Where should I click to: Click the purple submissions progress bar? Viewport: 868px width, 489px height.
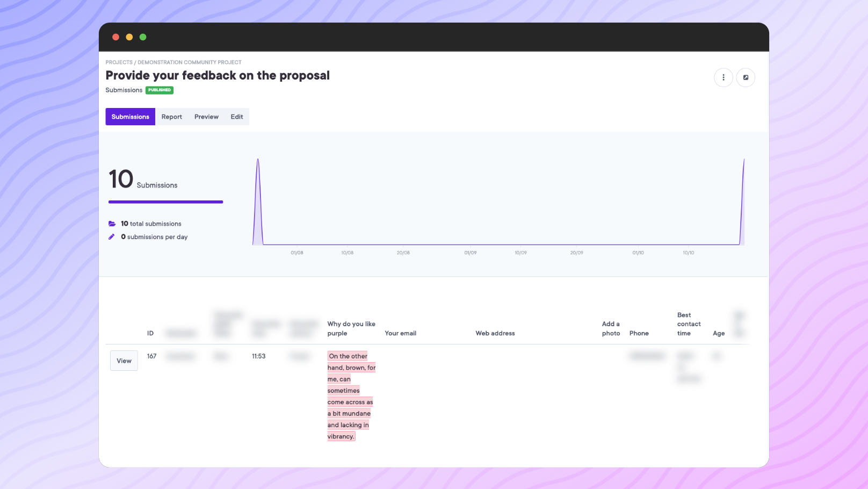[165, 202]
